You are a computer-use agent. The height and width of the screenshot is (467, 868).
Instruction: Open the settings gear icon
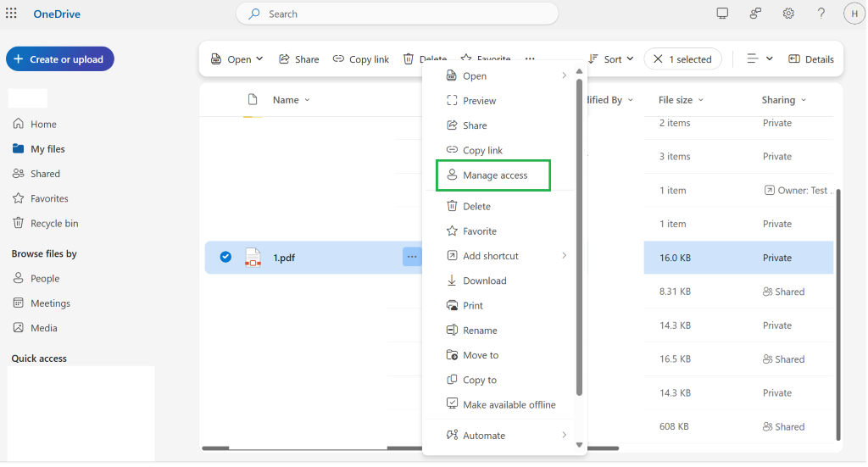788,14
